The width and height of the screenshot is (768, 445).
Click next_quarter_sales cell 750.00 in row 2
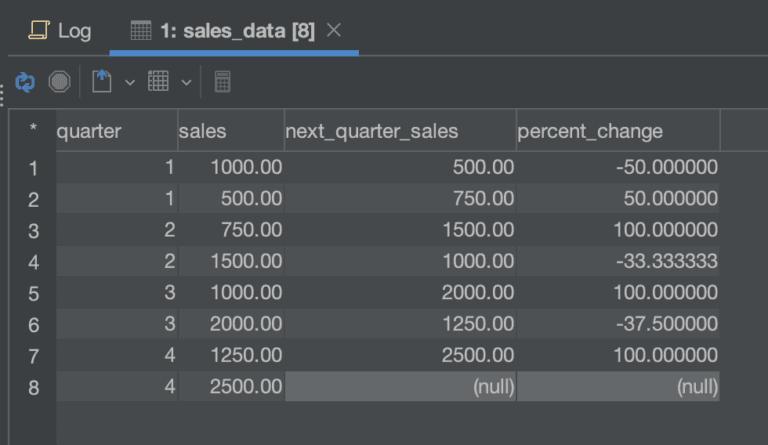pyautogui.click(x=400, y=199)
